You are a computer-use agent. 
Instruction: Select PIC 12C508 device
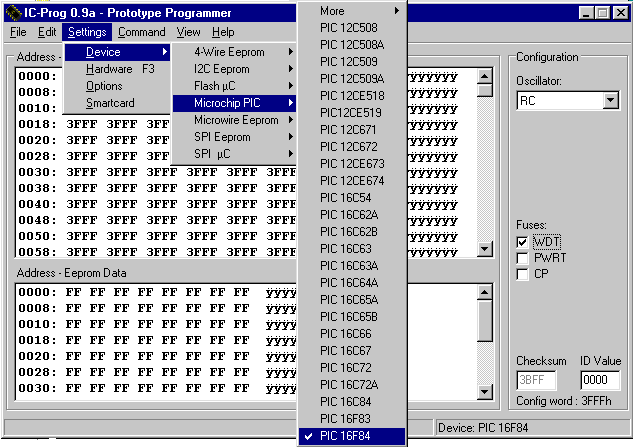(x=352, y=28)
